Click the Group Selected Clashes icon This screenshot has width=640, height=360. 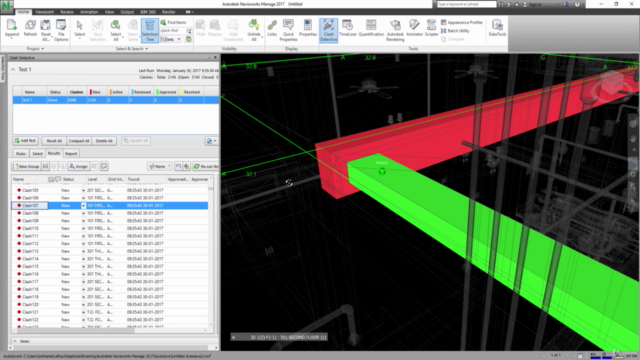click(45, 167)
